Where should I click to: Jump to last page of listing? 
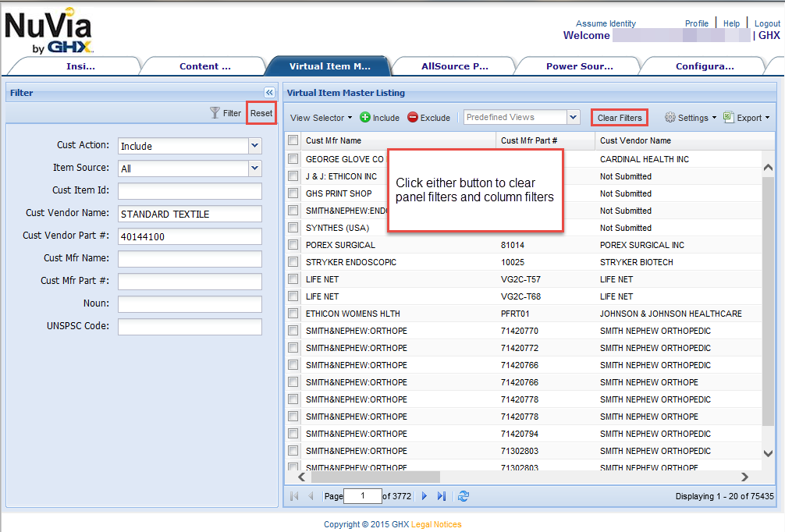click(x=441, y=496)
